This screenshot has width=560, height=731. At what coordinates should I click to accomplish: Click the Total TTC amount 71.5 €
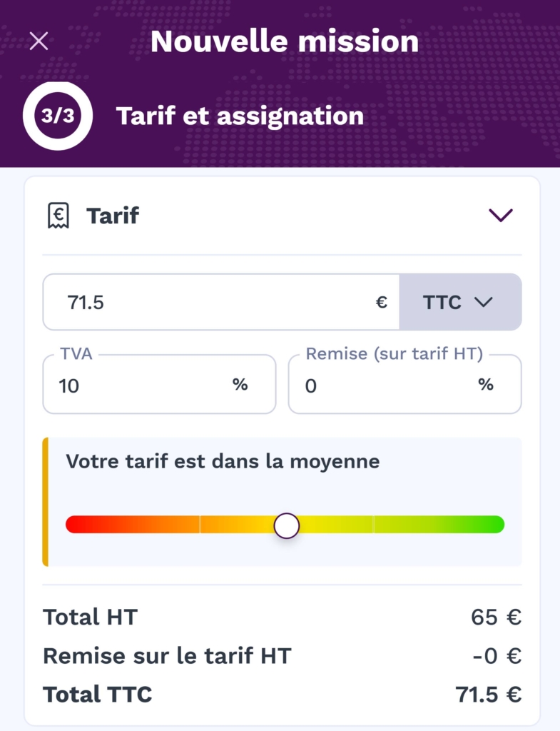[x=488, y=694]
